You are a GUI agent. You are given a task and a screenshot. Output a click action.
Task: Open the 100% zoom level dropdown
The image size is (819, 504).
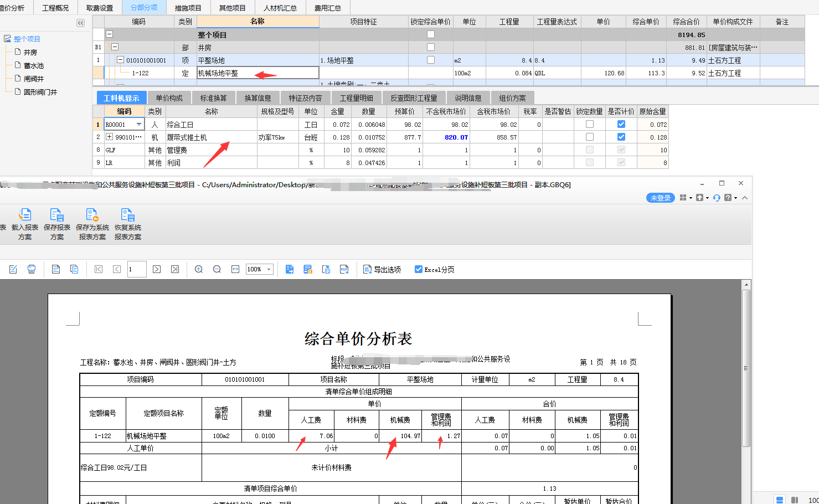pos(269,269)
